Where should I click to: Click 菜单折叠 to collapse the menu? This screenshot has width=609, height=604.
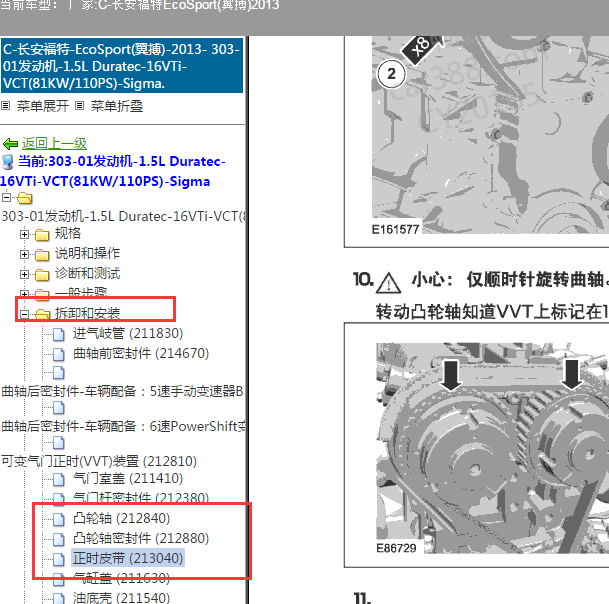pos(117,106)
